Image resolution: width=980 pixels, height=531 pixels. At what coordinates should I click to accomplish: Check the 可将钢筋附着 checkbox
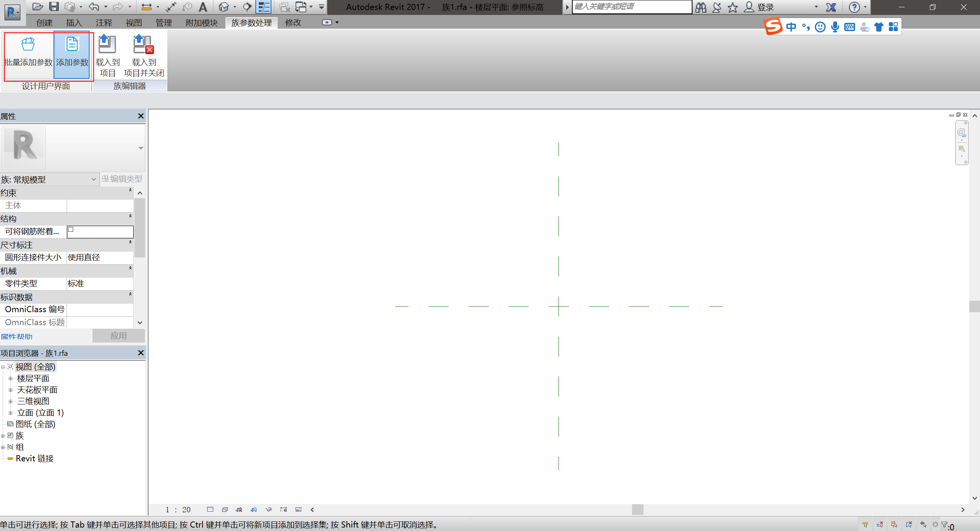(71, 230)
